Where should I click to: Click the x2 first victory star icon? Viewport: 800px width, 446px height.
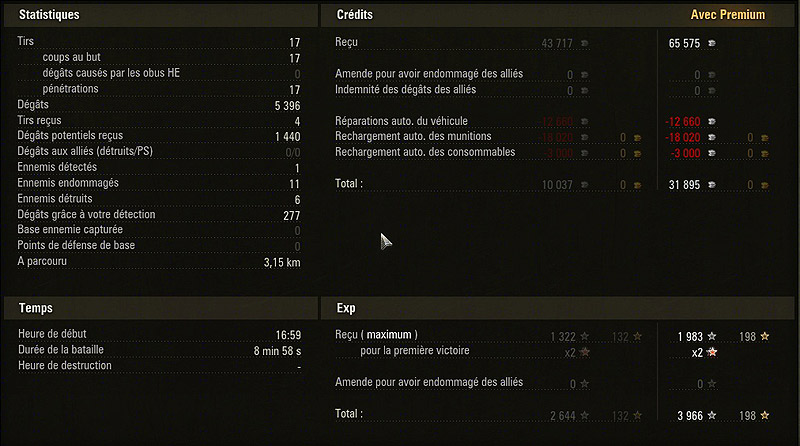713,352
